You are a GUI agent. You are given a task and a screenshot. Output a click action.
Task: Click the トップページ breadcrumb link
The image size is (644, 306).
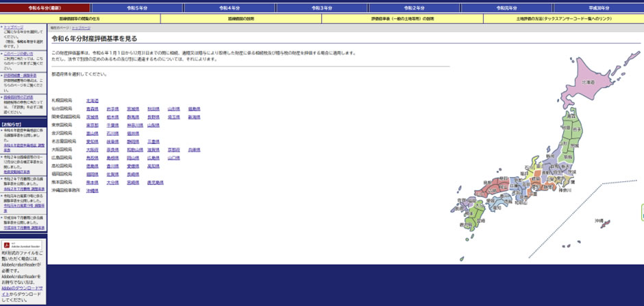[81, 27]
